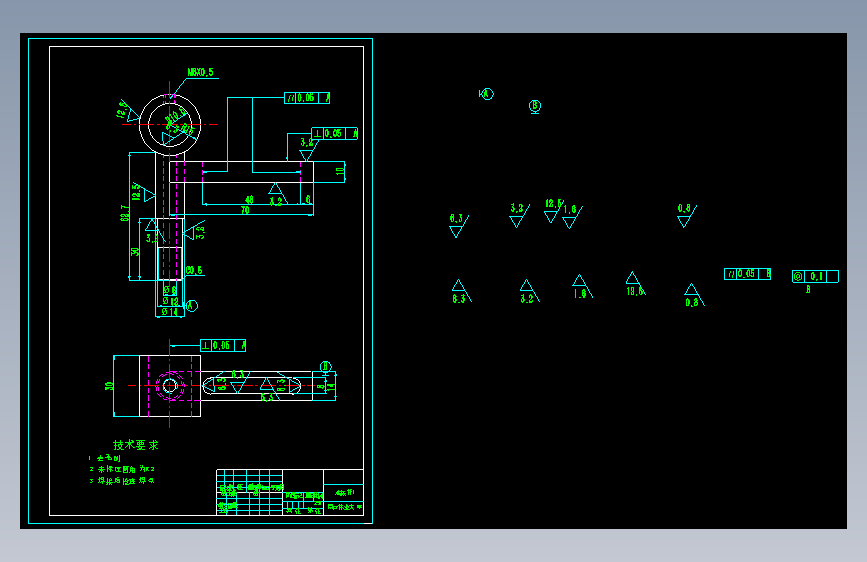Select standalone datum B symbol outside the frame
This screenshot has height=562, width=867.
[x=535, y=106]
